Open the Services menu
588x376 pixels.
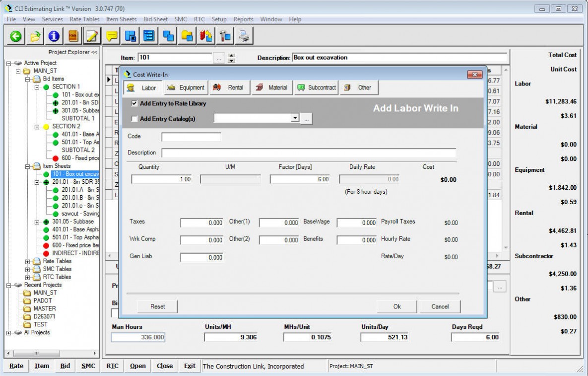coord(52,19)
